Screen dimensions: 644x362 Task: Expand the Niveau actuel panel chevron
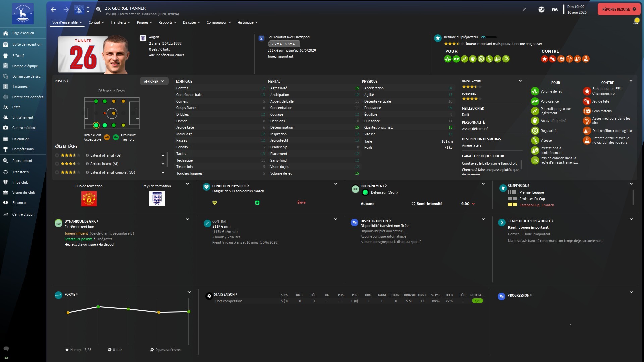click(x=520, y=81)
